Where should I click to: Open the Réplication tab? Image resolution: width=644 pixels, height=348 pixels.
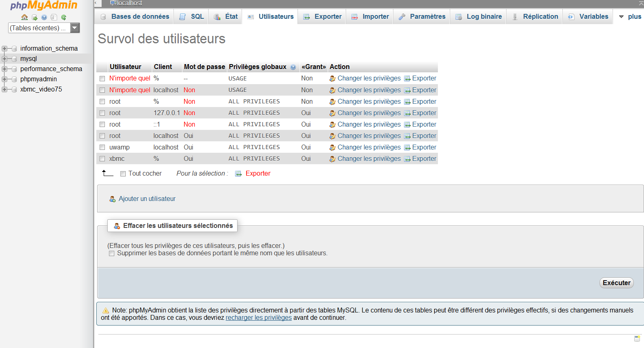point(535,17)
